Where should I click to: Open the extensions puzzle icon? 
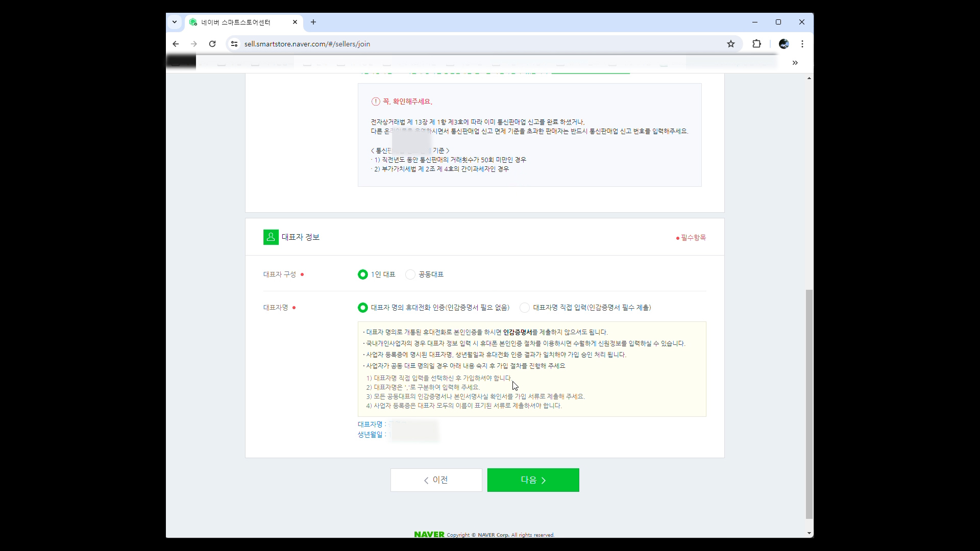point(756,44)
